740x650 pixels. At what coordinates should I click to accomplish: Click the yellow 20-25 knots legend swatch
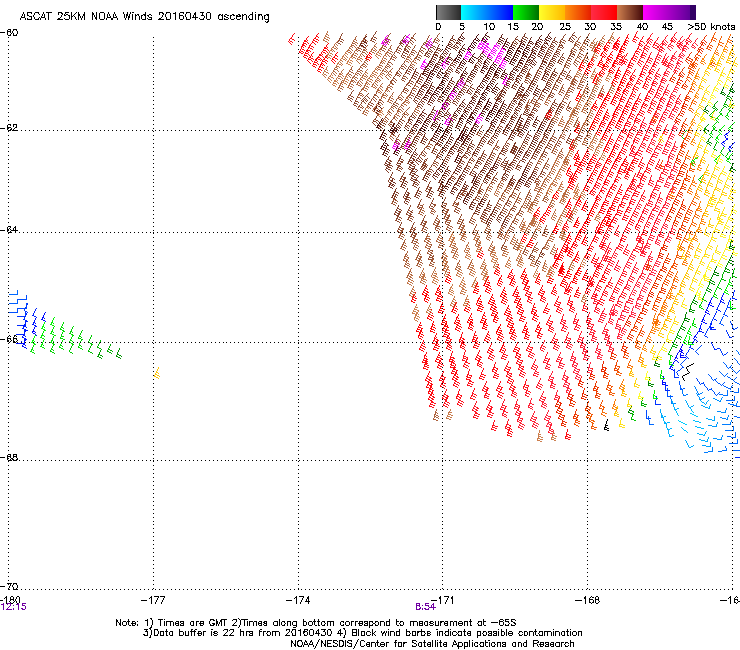pyautogui.click(x=552, y=12)
